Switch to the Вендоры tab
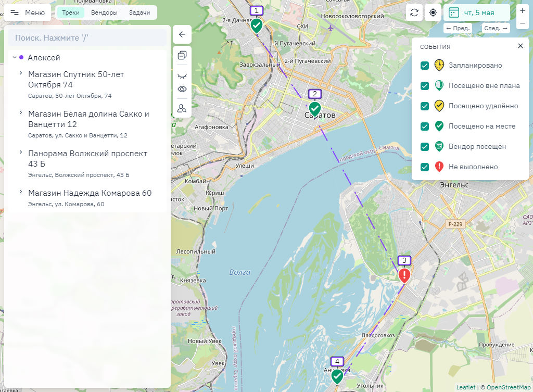Image resolution: width=533 pixels, height=392 pixels. pyautogui.click(x=104, y=12)
